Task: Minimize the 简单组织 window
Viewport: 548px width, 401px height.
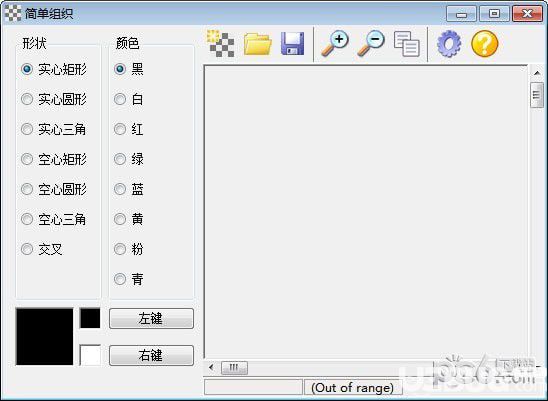Action: (461, 14)
